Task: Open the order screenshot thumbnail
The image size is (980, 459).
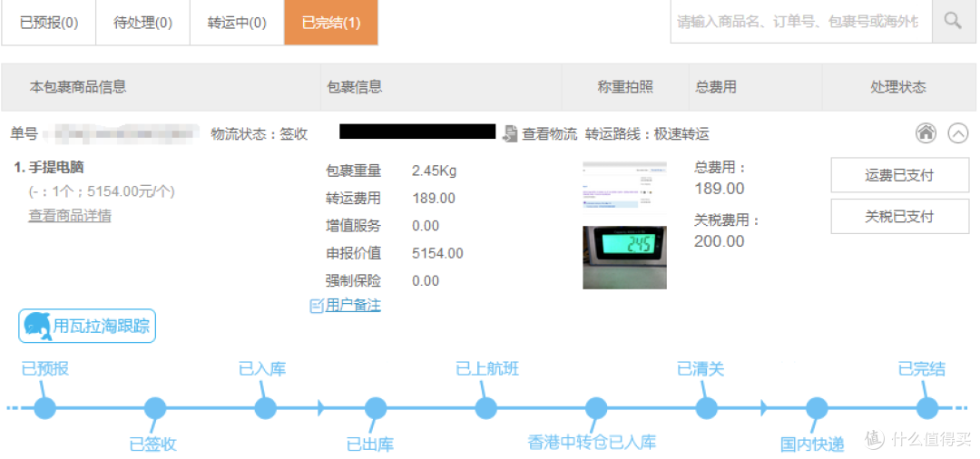Action: [x=625, y=188]
